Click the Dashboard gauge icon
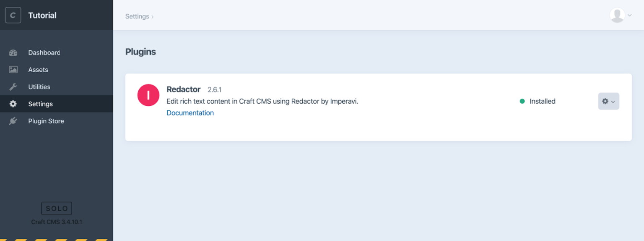 (13, 53)
